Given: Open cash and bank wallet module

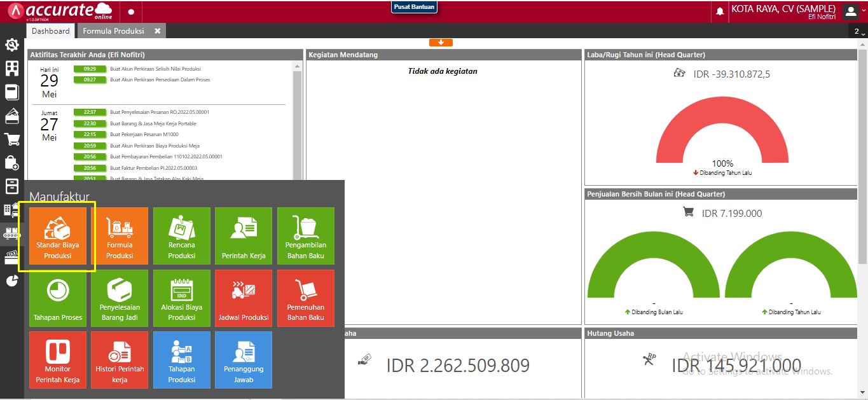Looking at the screenshot, I should [x=12, y=116].
